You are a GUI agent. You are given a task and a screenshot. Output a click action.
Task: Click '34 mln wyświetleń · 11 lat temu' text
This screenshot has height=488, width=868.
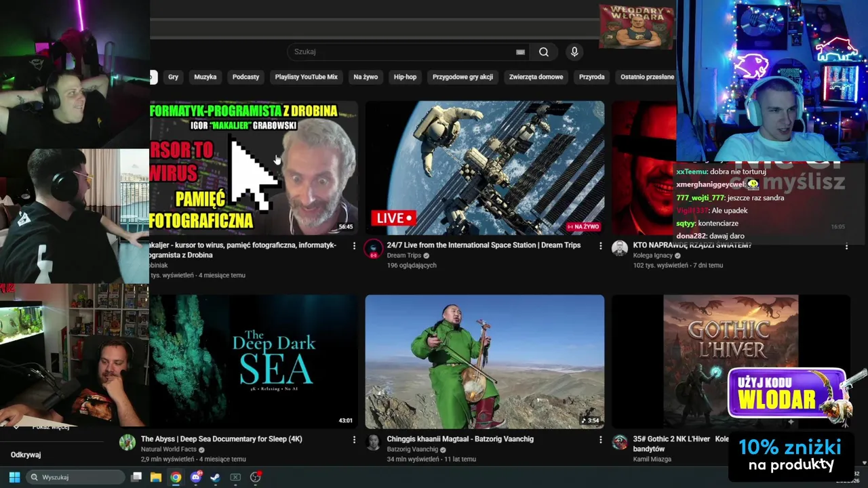click(431, 460)
